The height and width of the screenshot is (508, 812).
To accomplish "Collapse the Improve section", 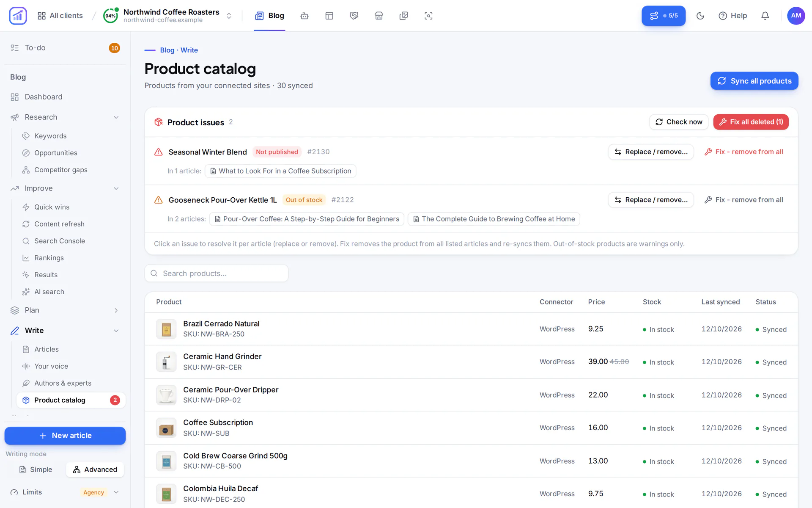I will (x=116, y=188).
